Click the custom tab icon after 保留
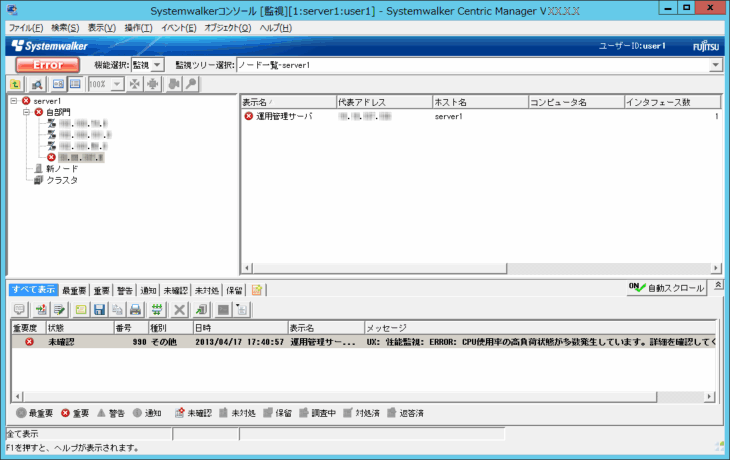Image resolution: width=730 pixels, height=460 pixels. [x=257, y=290]
